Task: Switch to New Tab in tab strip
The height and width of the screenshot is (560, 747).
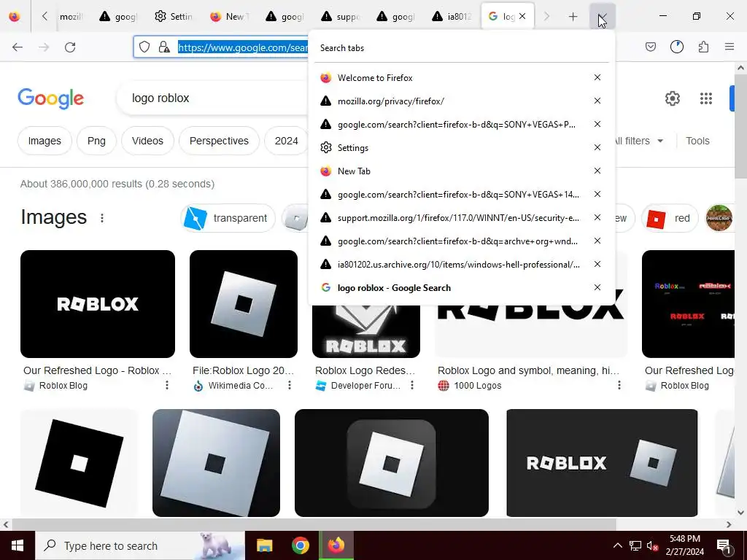Action: 230,16
